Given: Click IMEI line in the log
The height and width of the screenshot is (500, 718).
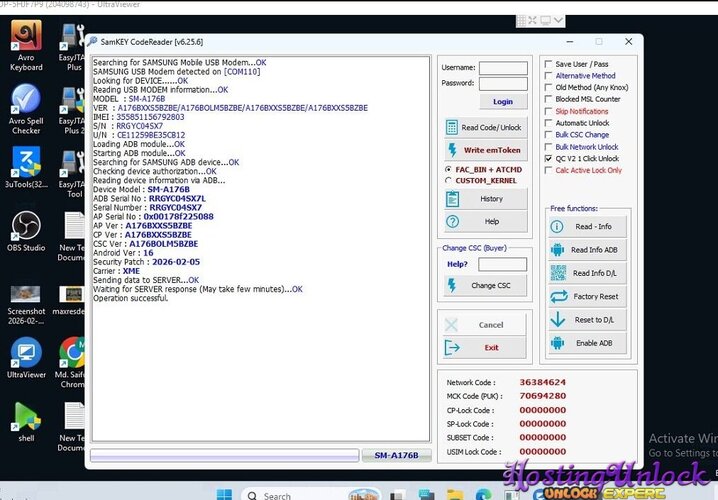Looking at the screenshot, I should [139, 117].
